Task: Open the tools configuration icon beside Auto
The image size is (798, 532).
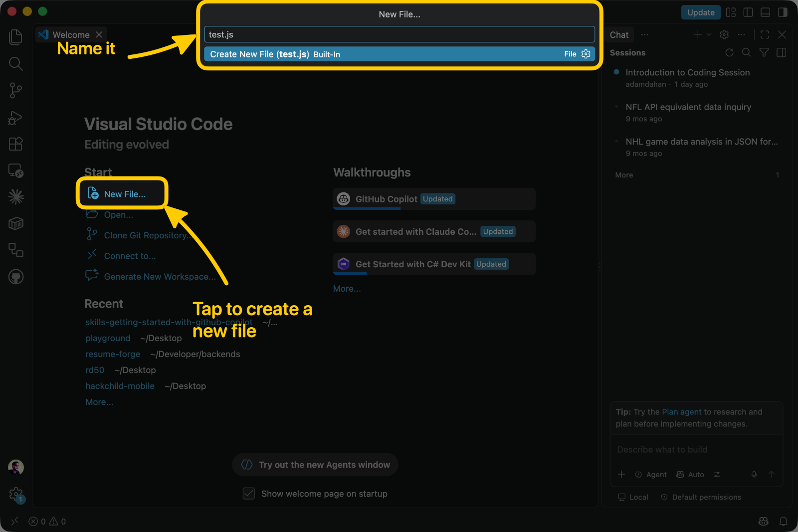Action: pos(717,475)
